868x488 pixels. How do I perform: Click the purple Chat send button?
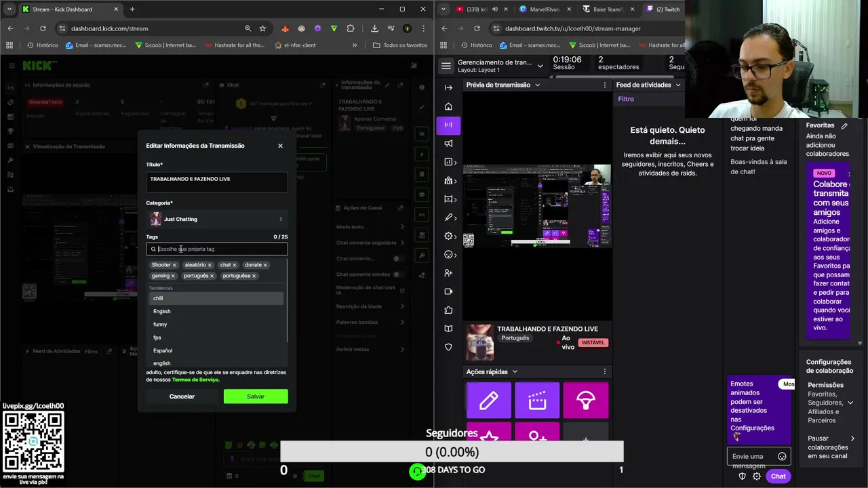click(x=778, y=476)
